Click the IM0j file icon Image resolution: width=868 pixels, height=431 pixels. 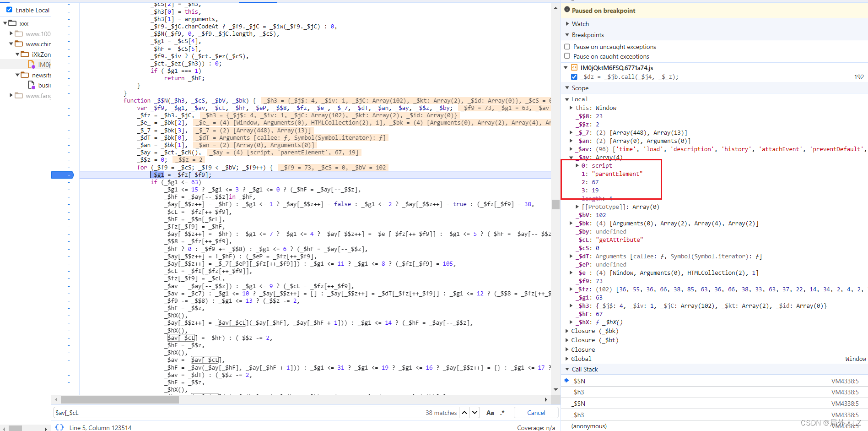(31, 65)
